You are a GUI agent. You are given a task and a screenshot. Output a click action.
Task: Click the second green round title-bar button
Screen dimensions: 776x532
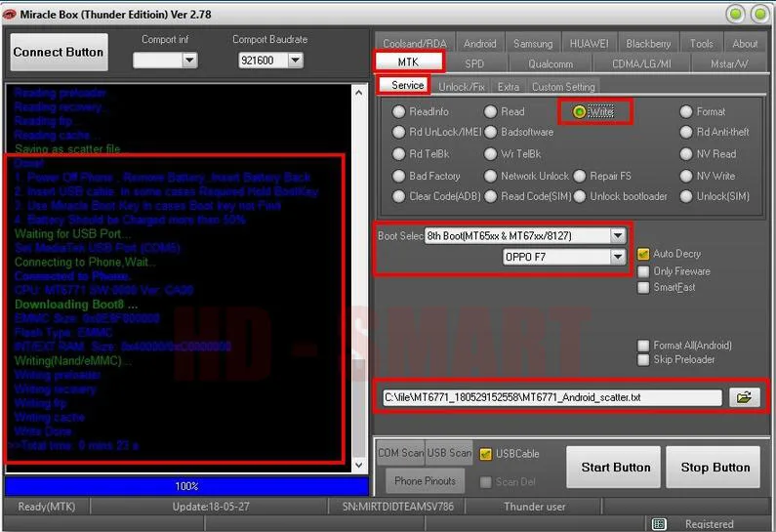click(x=759, y=14)
